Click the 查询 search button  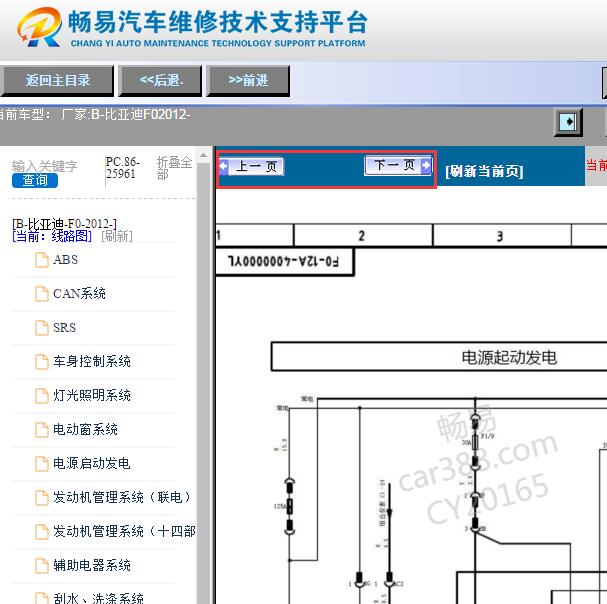(35, 180)
